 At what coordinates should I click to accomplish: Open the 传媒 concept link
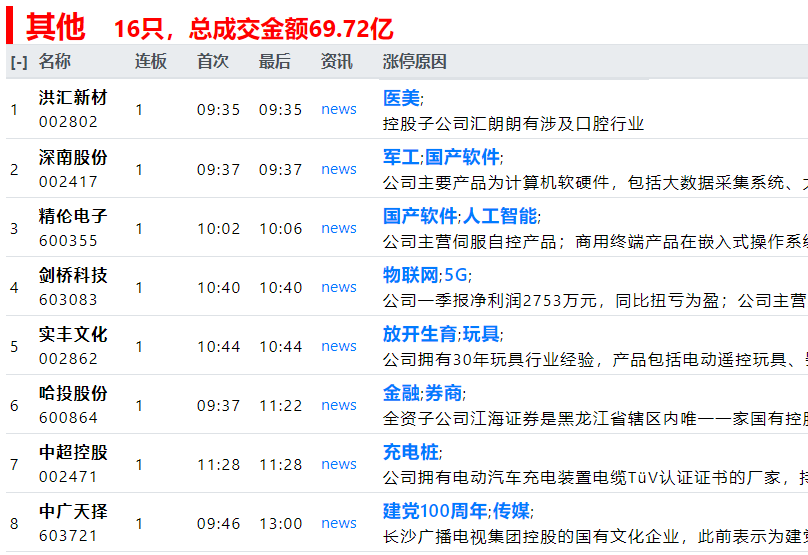(511, 511)
